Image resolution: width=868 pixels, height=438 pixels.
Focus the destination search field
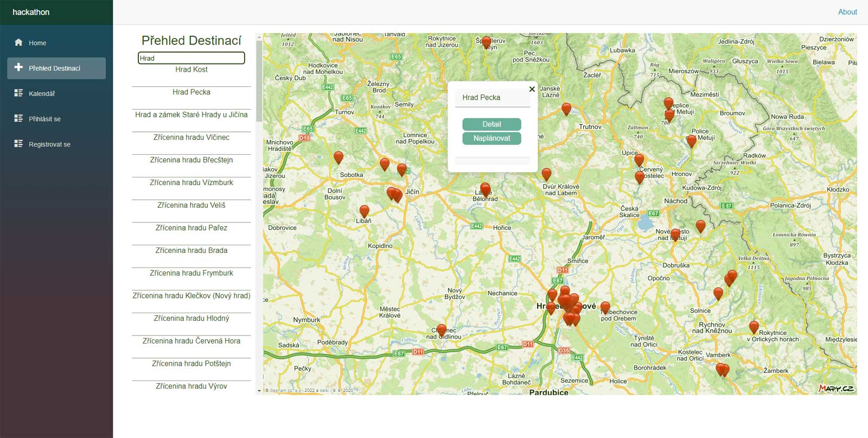click(191, 58)
